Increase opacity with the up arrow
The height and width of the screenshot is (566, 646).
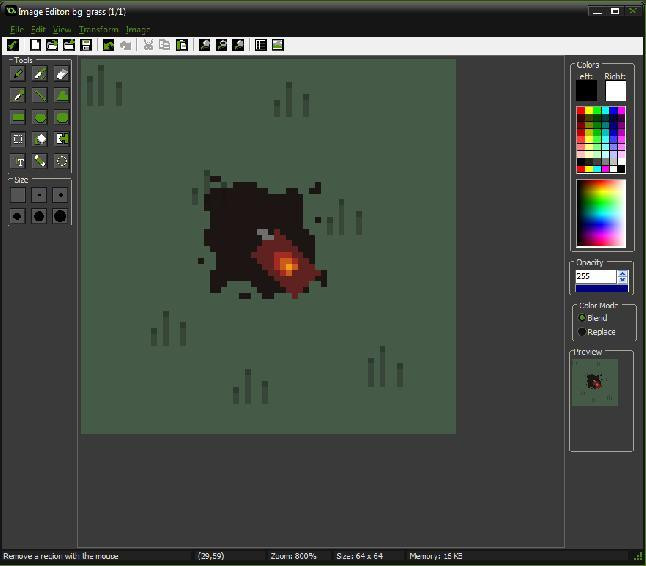(623, 273)
